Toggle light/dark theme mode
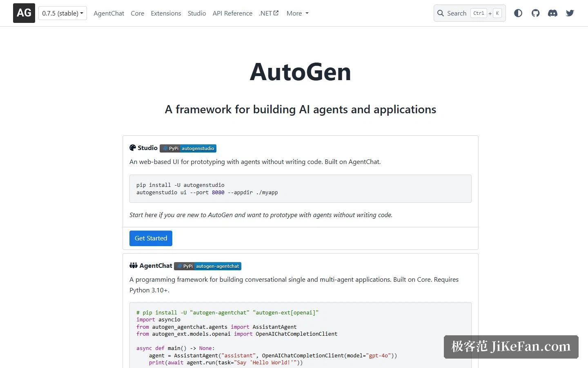The image size is (588, 368). (518, 13)
